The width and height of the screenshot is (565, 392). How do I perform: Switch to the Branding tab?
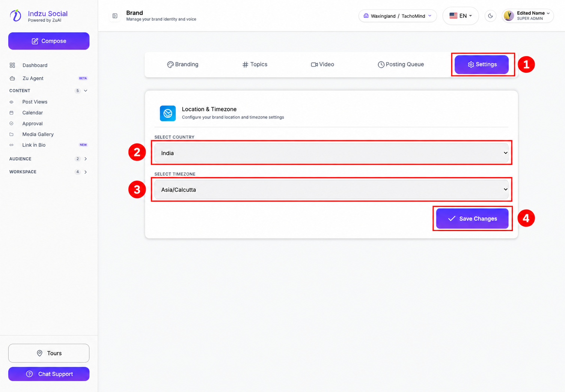(183, 65)
